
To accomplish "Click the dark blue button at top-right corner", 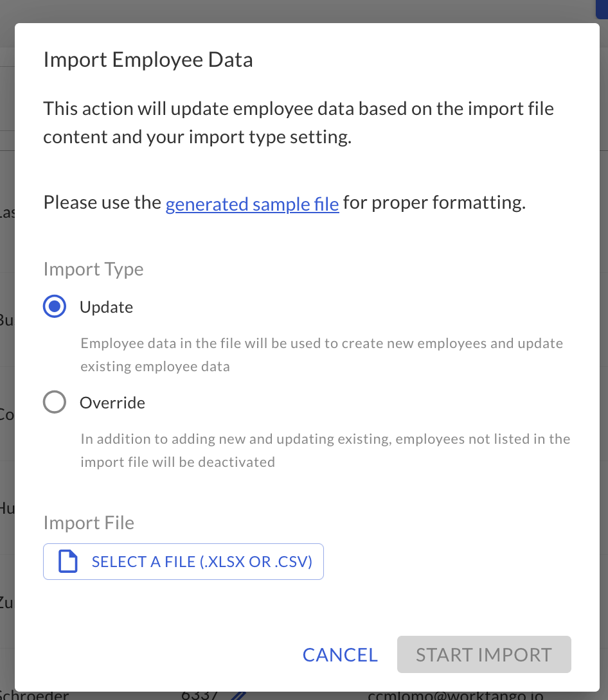I will tap(601, 5).
